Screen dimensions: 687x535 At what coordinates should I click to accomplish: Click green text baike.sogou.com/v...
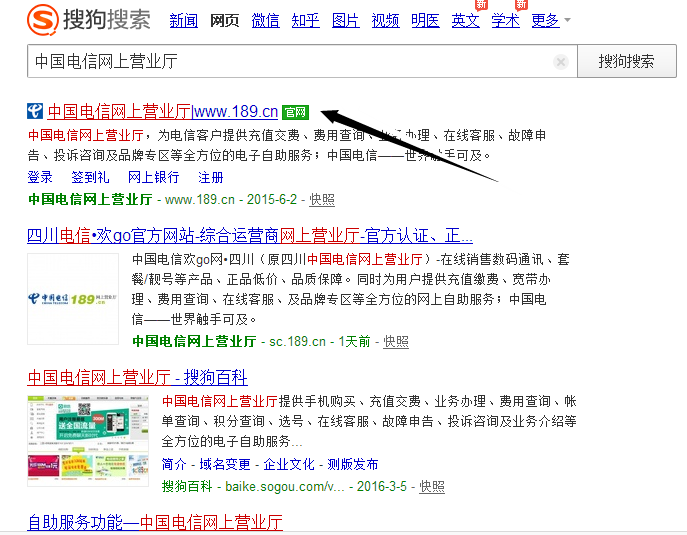(x=285, y=486)
